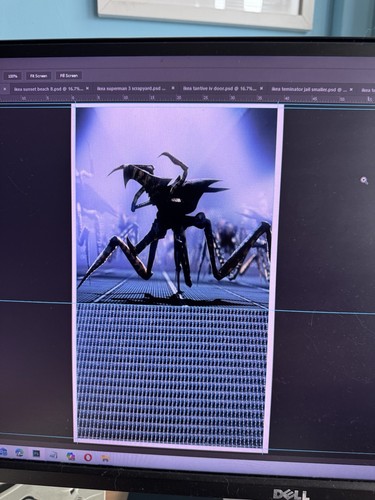The image size is (375, 500).
Task: Click the horizontal ruler above the canvas
Action: 187,99
